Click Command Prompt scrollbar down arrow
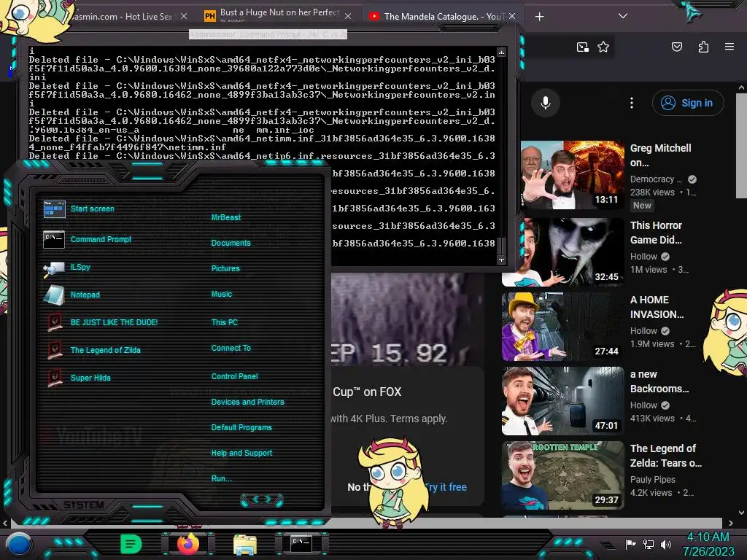 click(x=501, y=260)
